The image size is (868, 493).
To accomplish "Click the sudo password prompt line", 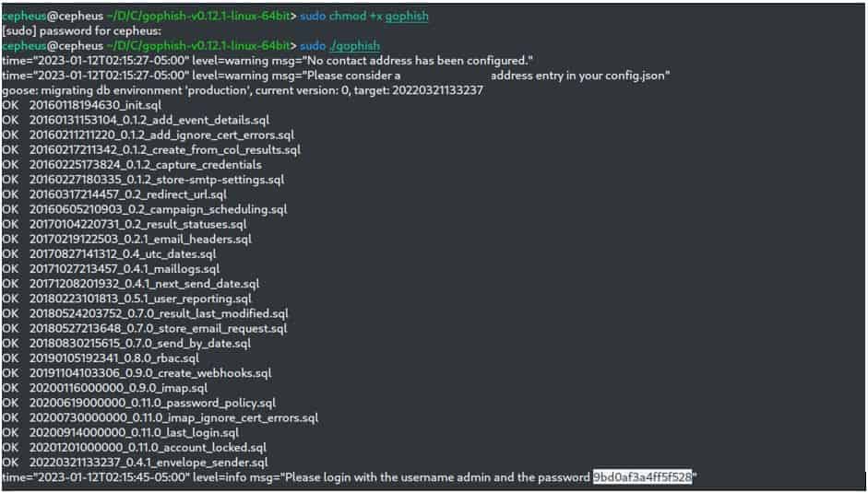I will tap(82, 31).
